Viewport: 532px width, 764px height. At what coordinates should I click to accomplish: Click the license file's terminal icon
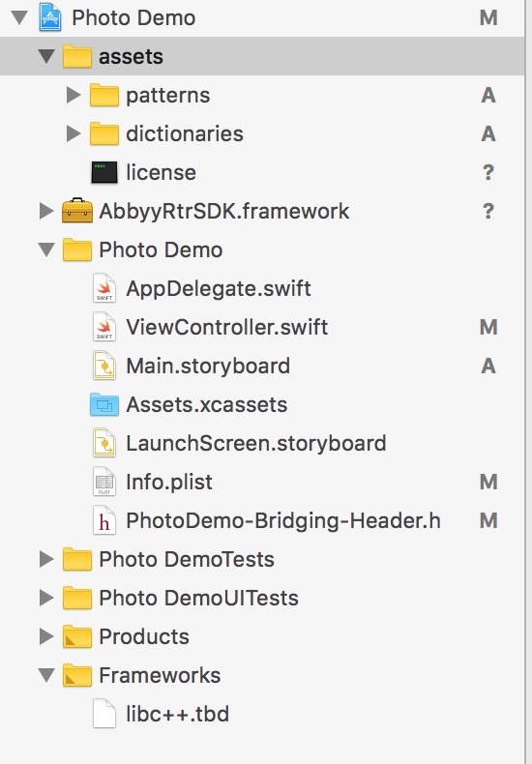(x=104, y=172)
